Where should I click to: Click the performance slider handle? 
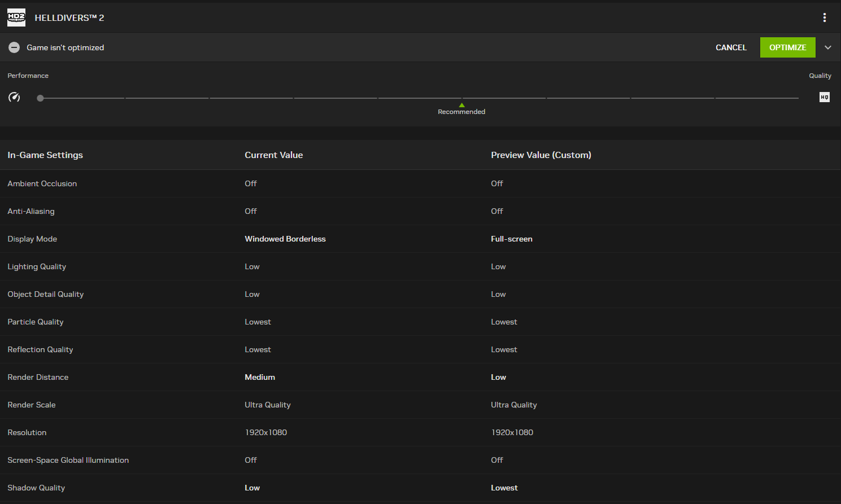(40, 98)
